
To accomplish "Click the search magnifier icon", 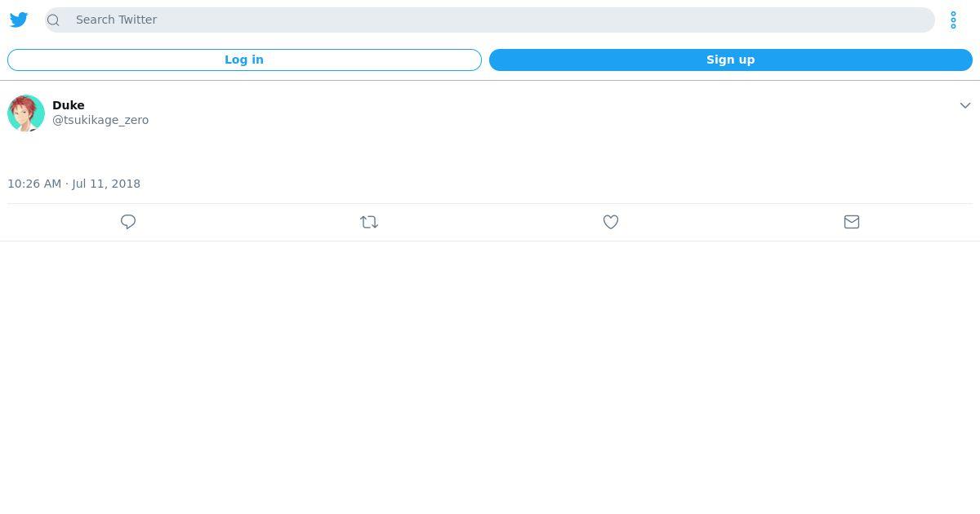I will pyautogui.click(x=54, y=20).
